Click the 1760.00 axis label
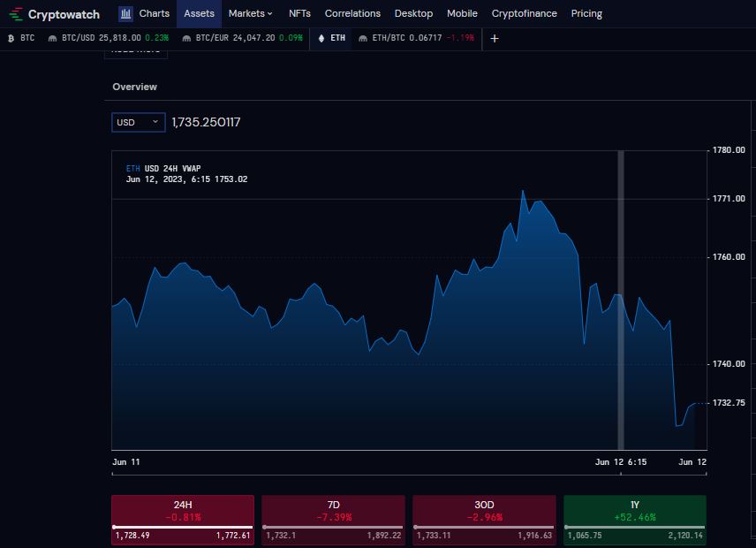Viewport: 756px width, 548px height. click(x=729, y=257)
